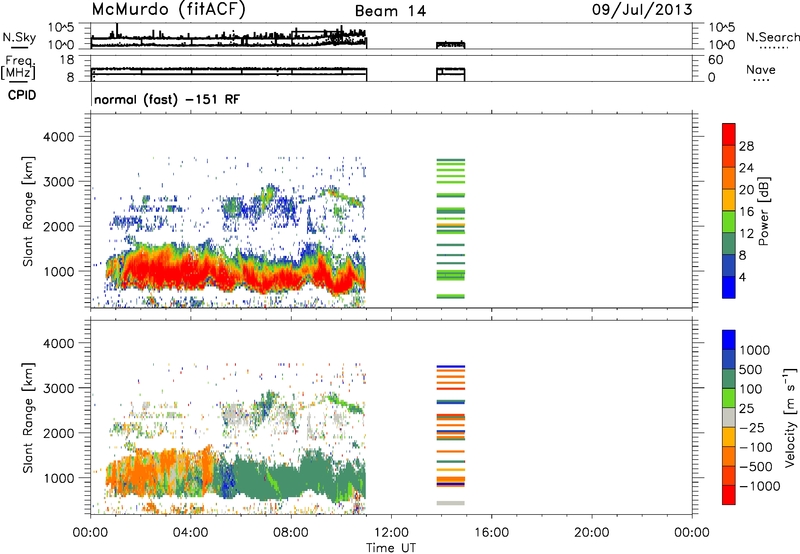Click the '28' tick on power color bar
The height and width of the screenshot is (554, 800).
746,146
